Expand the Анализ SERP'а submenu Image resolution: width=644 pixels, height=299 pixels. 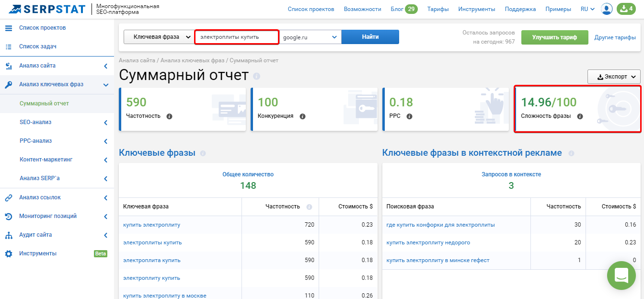(105, 178)
